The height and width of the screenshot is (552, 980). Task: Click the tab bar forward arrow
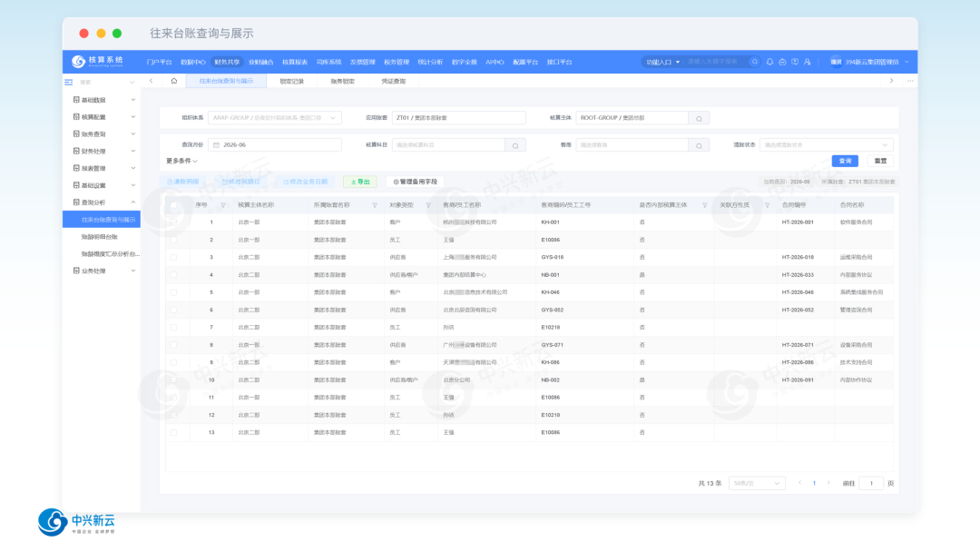point(891,81)
